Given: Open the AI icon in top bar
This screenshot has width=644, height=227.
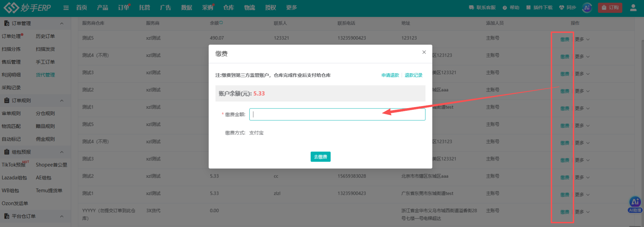Looking at the screenshot, I should (x=587, y=7).
